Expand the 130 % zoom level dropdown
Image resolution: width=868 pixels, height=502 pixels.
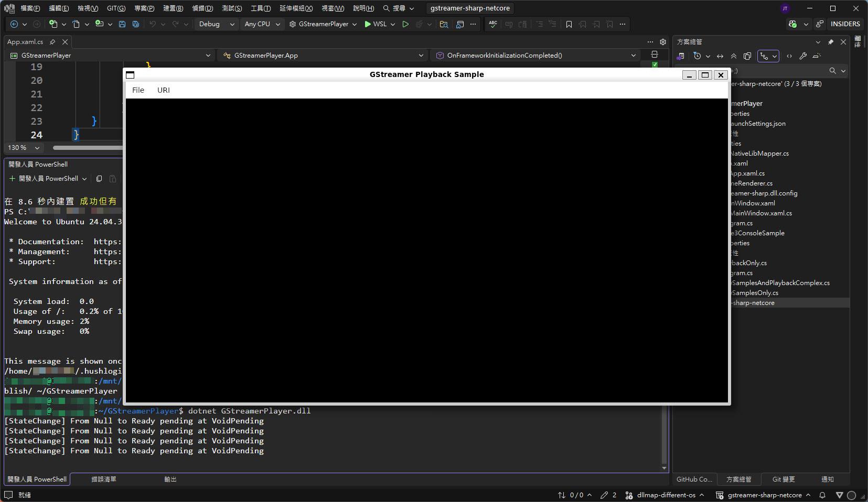(37, 148)
